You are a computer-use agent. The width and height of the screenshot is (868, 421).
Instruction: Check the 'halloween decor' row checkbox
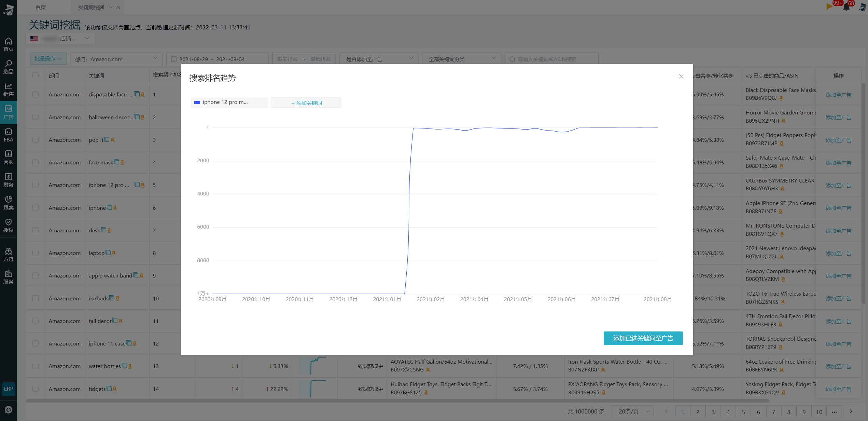point(36,117)
